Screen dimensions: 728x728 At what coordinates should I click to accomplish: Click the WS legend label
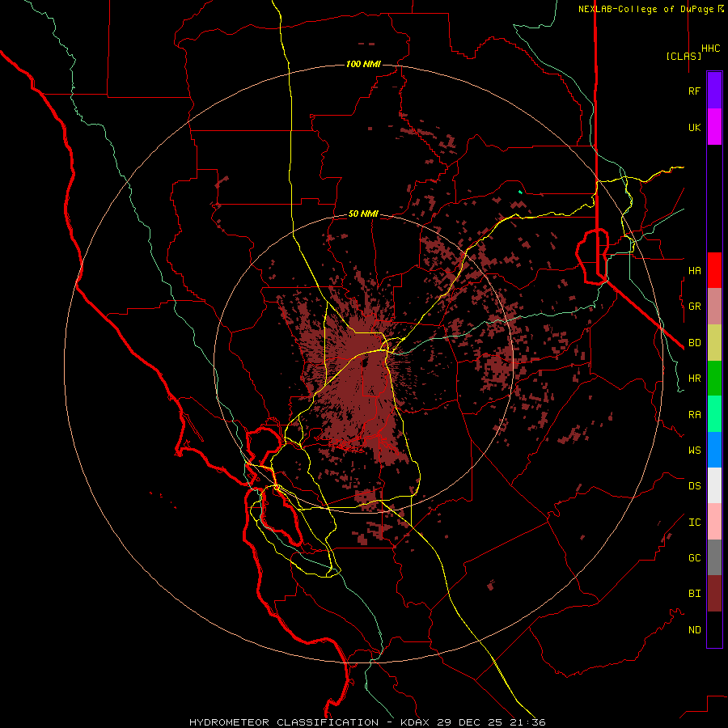[694, 451]
